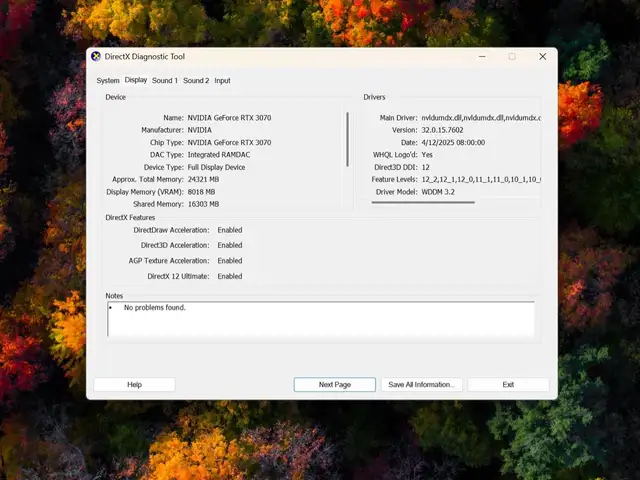Click the Help button

134,384
